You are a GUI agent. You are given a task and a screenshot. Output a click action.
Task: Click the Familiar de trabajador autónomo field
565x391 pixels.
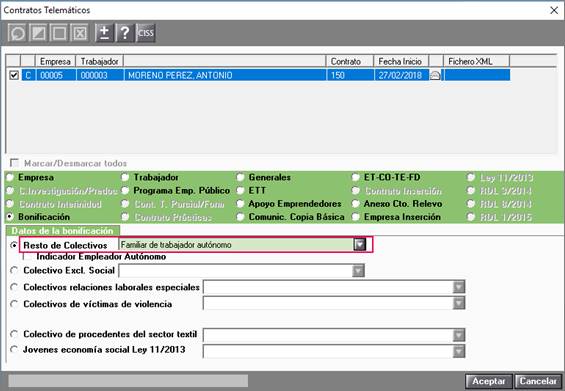[x=236, y=245]
